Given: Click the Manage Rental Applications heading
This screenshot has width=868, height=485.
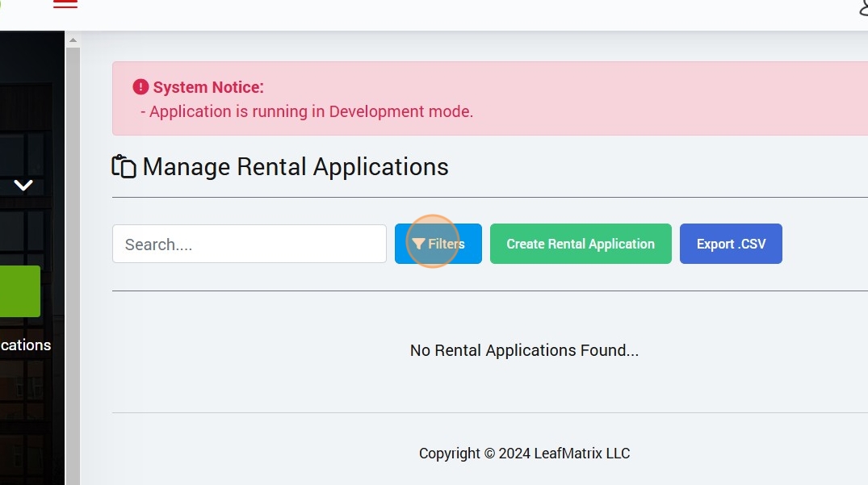Looking at the screenshot, I should click(296, 167).
